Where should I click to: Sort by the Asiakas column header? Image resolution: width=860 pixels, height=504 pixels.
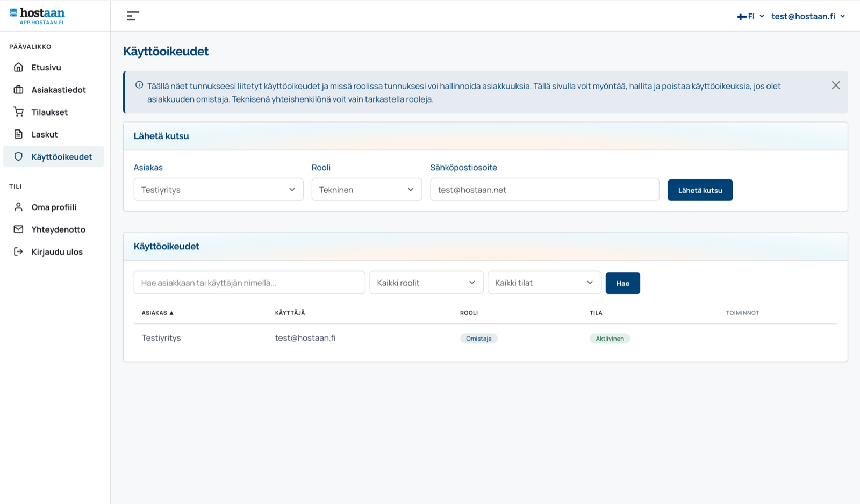[157, 313]
